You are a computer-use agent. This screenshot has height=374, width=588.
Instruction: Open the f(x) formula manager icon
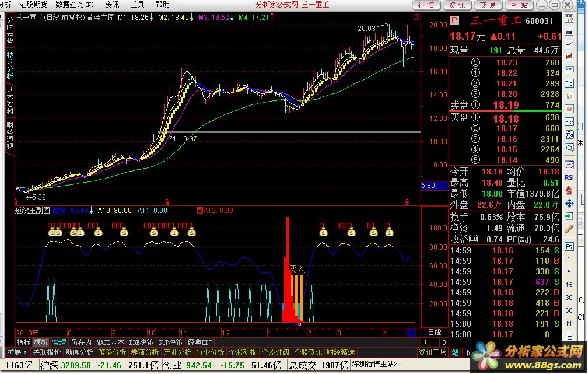pos(569,135)
